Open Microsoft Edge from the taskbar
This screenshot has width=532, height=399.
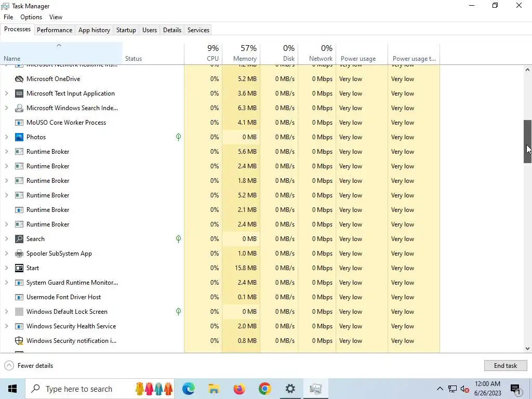[x=188, y=389]
